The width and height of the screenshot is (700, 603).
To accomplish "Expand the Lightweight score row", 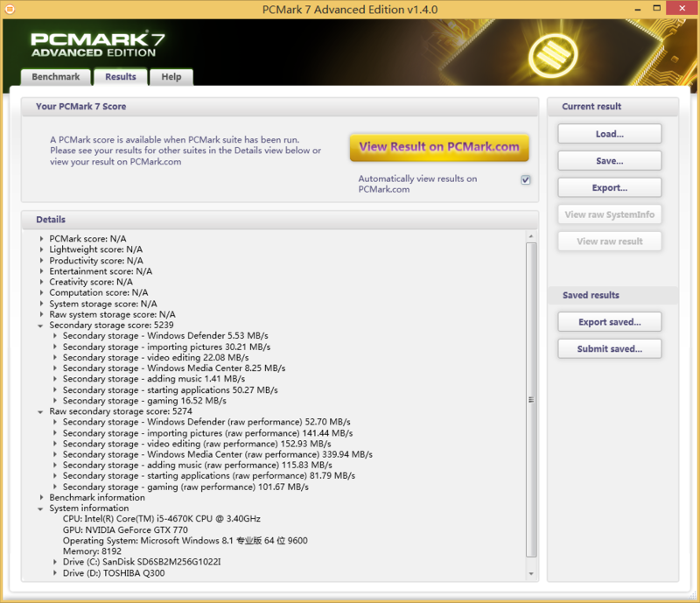I will point(41,249).
